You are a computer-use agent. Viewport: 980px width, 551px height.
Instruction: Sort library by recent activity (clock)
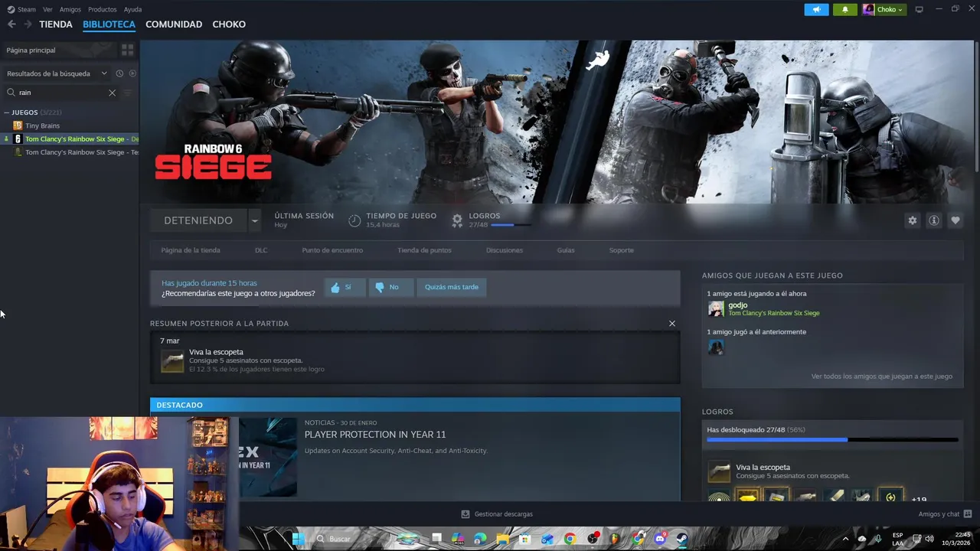pos(119,73)
